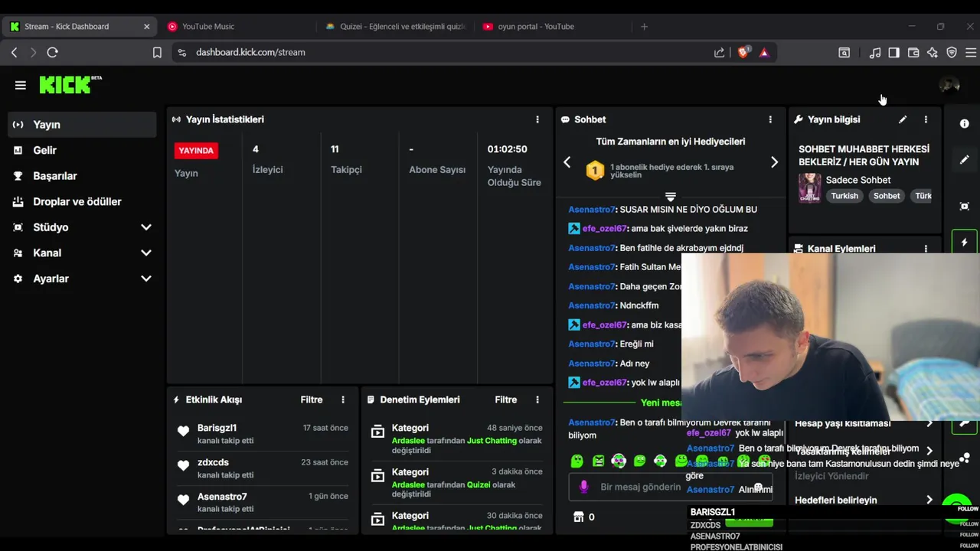Open the chat shop icon
Screen dimensions: 980x551
579,517
